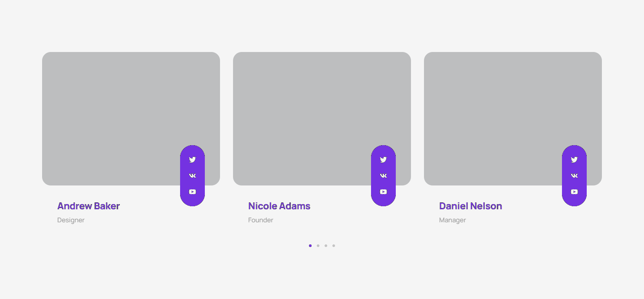Click Daniel Nelson's YouTube icon
This screenshot has height=299, width=644.
pos(574,192)
